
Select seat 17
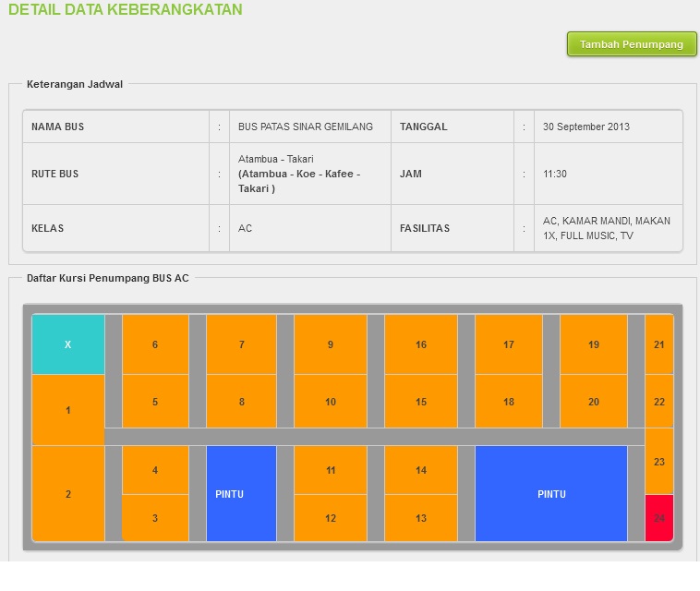click(509, 344)
